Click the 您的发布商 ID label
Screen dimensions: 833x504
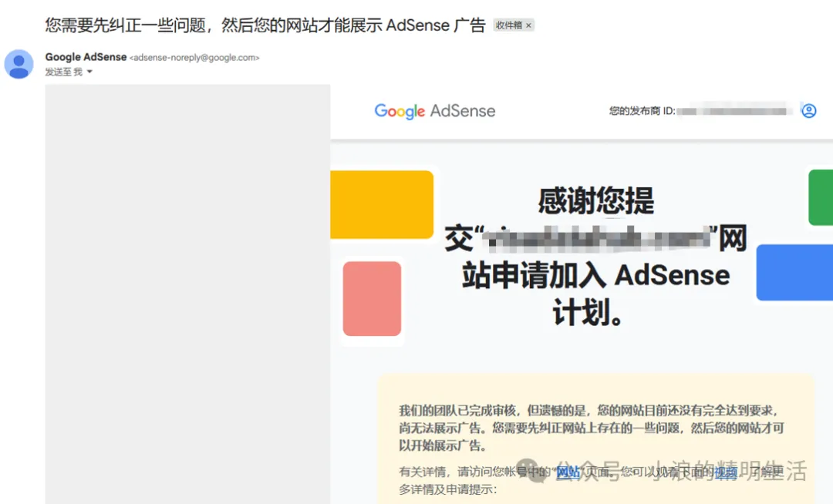coord(642,111)
